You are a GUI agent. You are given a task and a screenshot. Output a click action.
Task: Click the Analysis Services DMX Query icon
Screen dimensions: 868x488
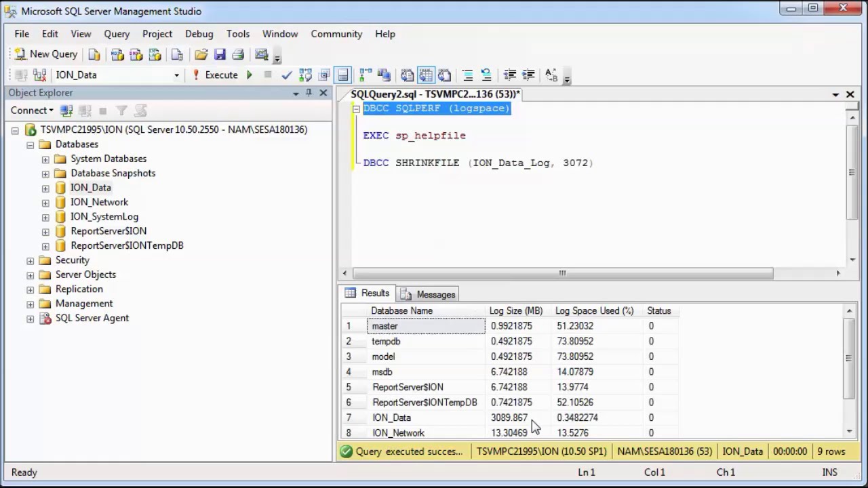(x=136, y=55)
